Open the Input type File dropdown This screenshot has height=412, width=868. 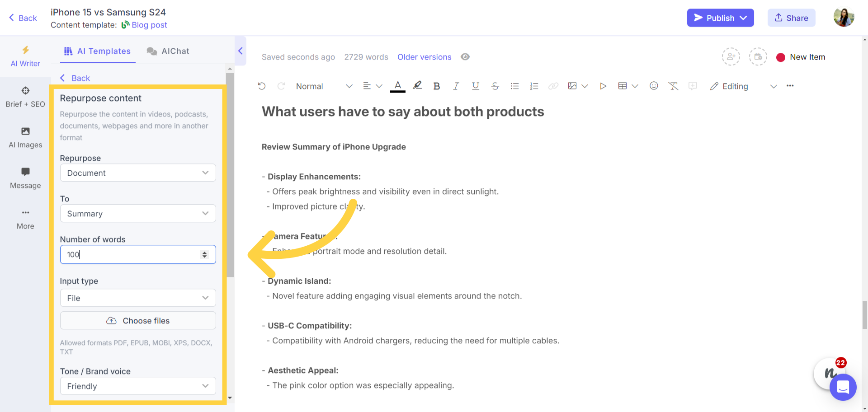[138, 298]
